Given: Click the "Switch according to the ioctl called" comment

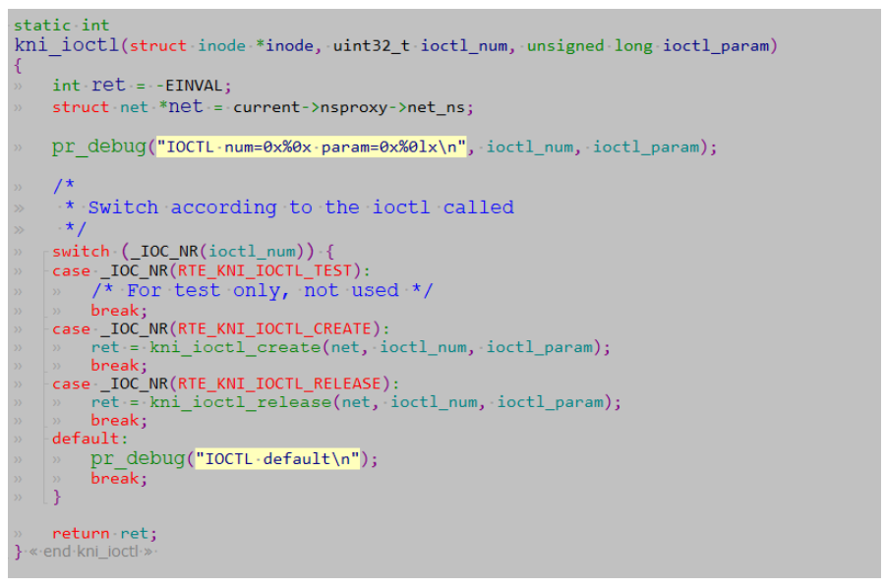Looking at the screenshot, I should coord(301,207).
